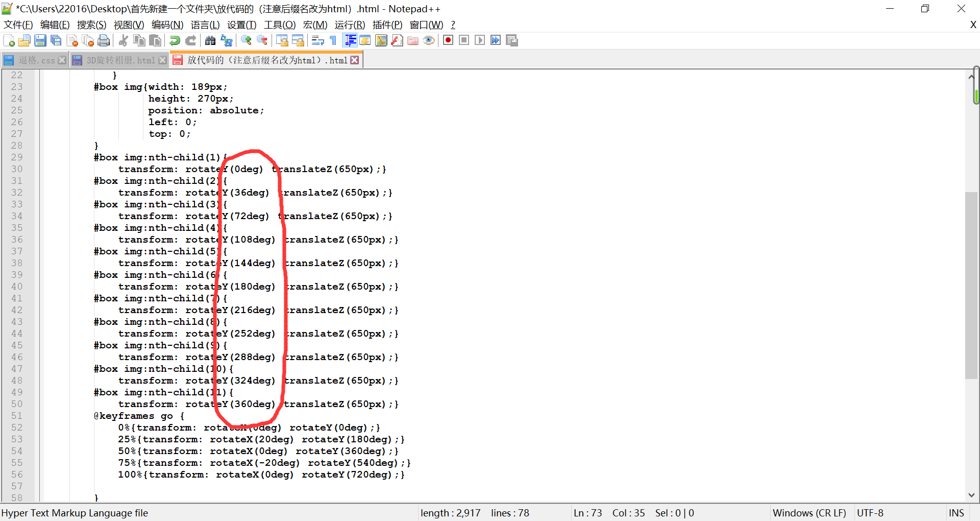This screenshot has height=521, width=980.
Task: Click the vertical scrollbar up arrow
Action: 971,77
